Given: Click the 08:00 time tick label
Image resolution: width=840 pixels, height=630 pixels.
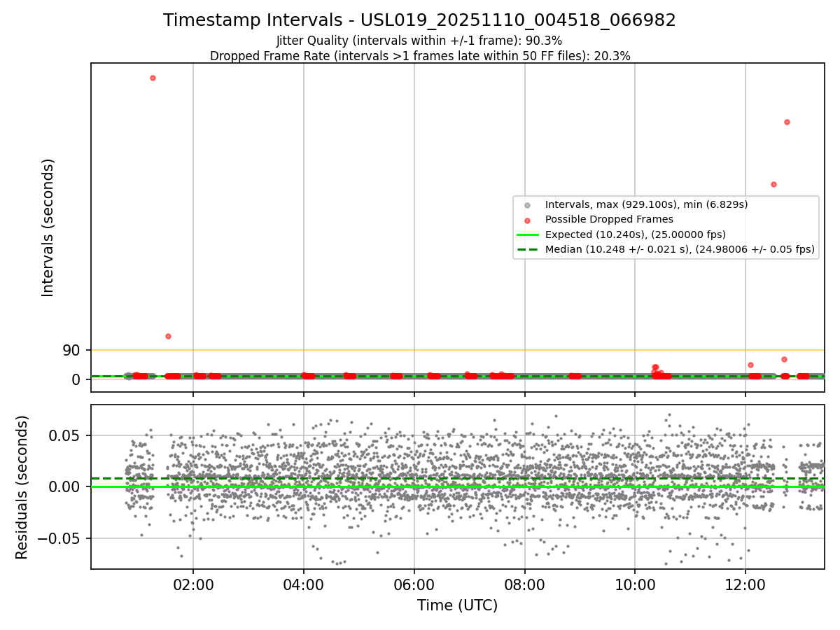Looking at the screenshot, I should pyautogui.click(x=524, y=584).
